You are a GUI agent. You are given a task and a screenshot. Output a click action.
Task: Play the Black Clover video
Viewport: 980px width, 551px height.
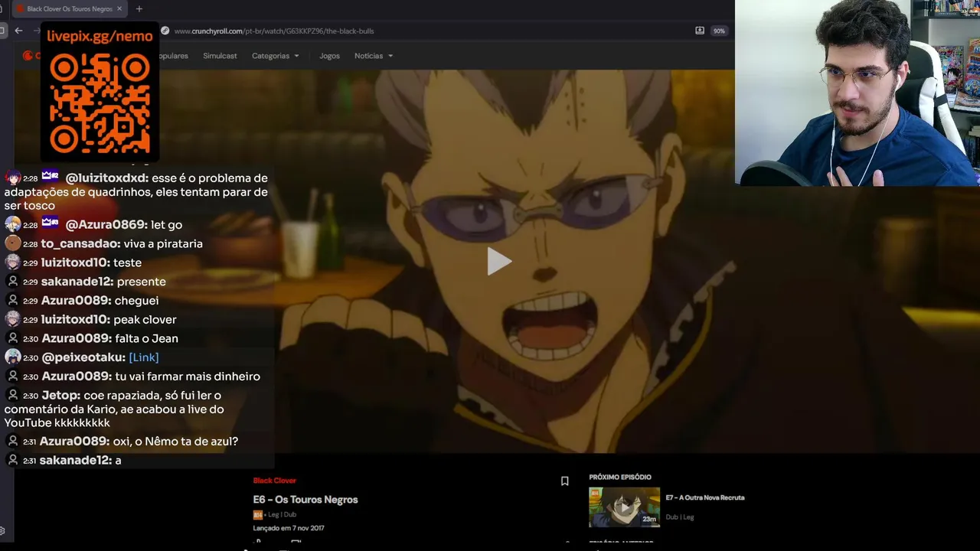point(499,262)
